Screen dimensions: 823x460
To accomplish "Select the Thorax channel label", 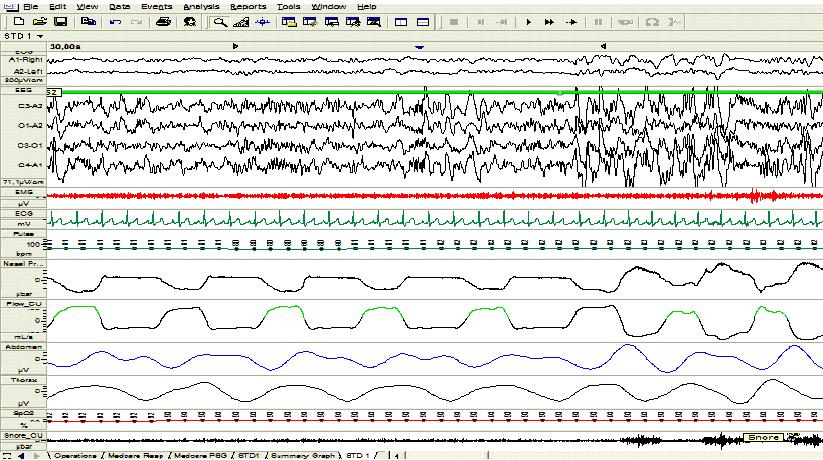I will click(x=24, y=379).
